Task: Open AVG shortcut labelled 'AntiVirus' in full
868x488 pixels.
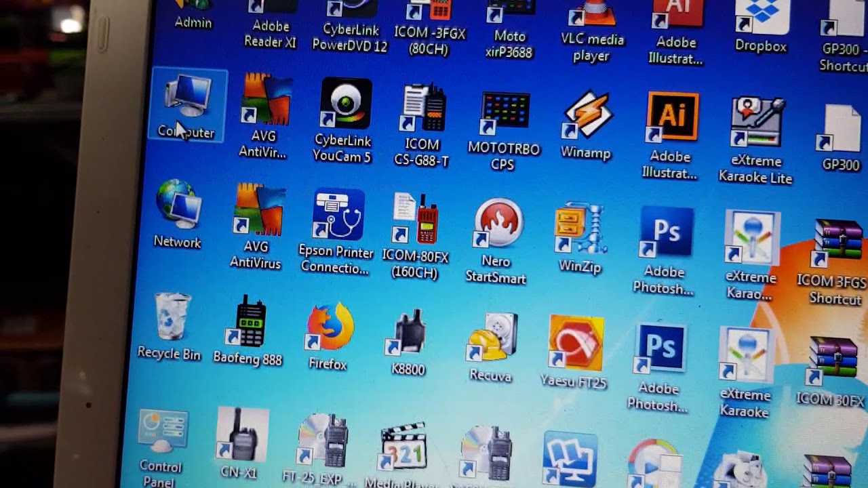Action: [257, 227]
